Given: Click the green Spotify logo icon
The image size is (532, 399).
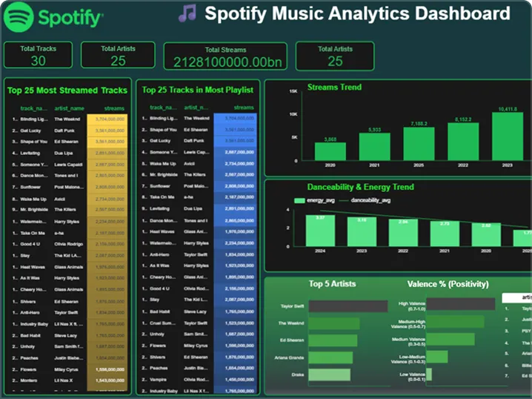Looking at the screenshot, I should 19,17.
